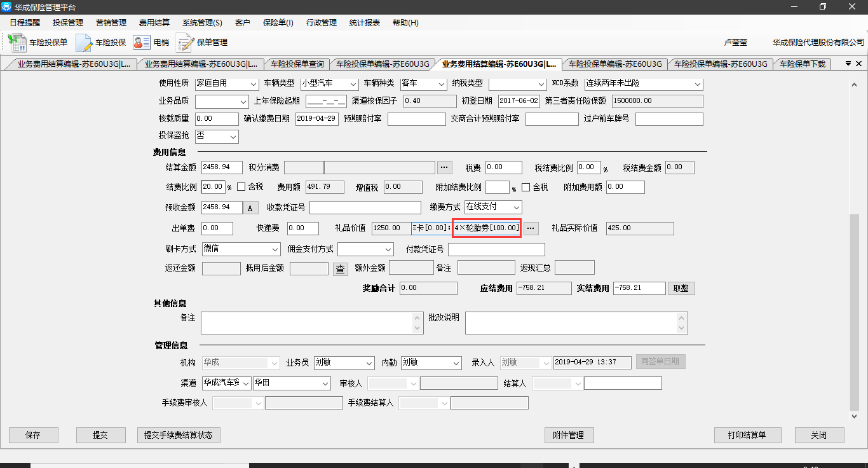Expand the 缴费方式 dropdown showing 在线支付
The height and width of the screenshot is (468, 868).
click(516, 207)
